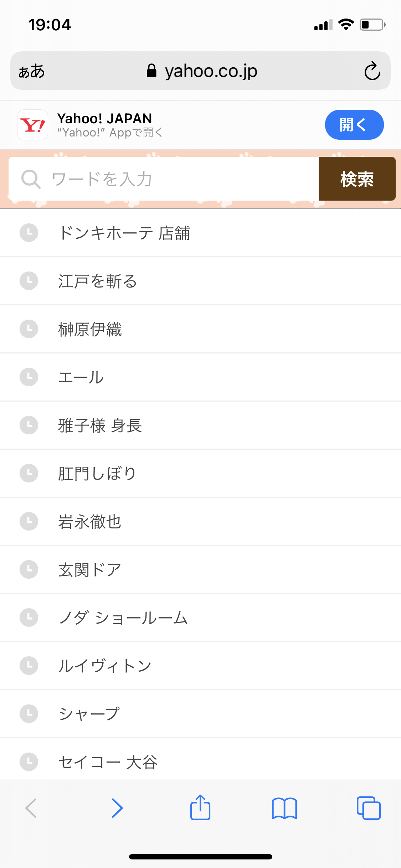
Task: Tap the ワードを入力 search input field
Action: 160,179
